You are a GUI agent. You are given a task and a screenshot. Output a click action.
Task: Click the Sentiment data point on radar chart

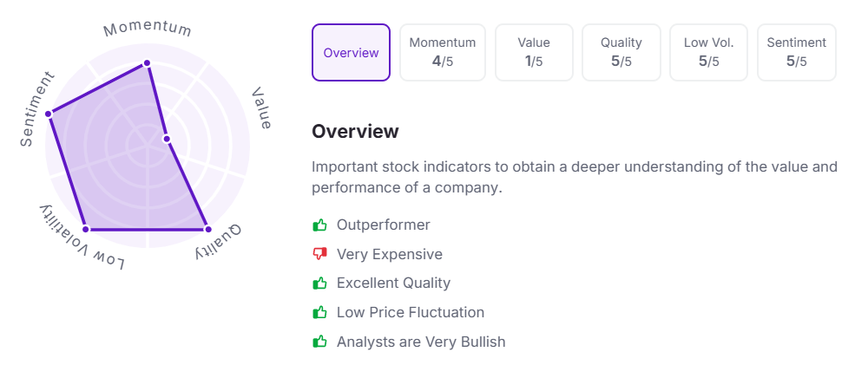pos(49,114)
